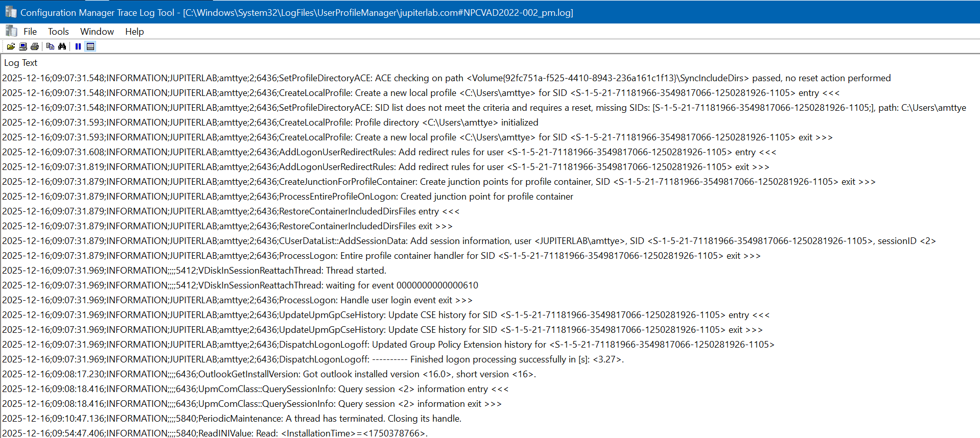Click the Open log file toolbar icon
The width and height of the screenshot is (980, 438).
[11, 46]
